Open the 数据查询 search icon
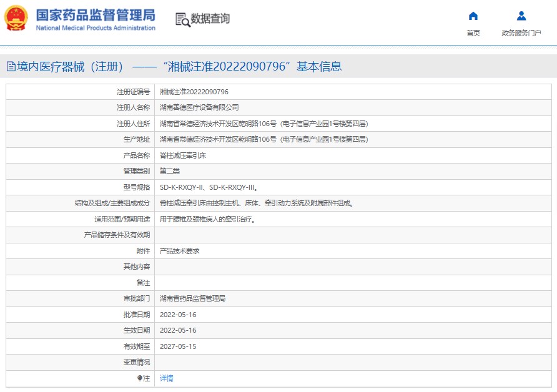 pyautogui.click(x=182, y=19)
